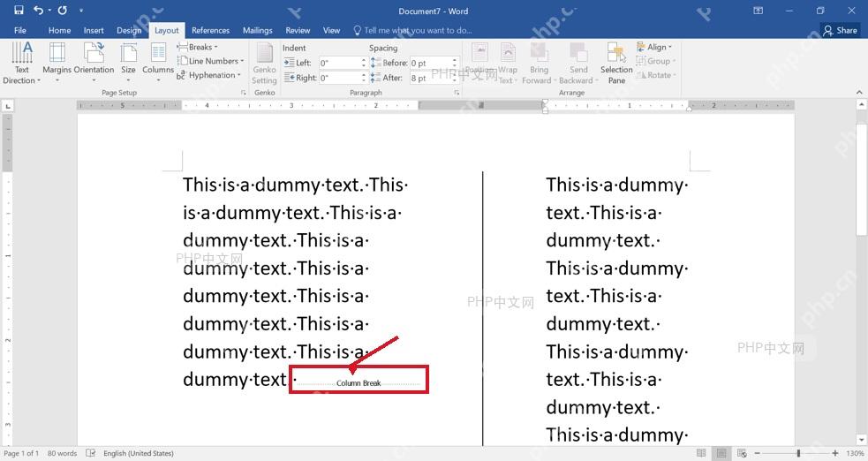Click the Redo icon
The image size is (868, 461).
(62, 10)
